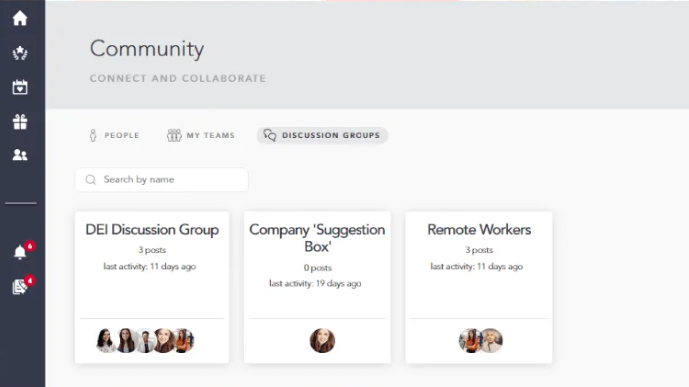This screenshot has width=689, height=387.
Task: Open the recognition star badge icon
Action: pyautogui.click(x=20, y=53)
